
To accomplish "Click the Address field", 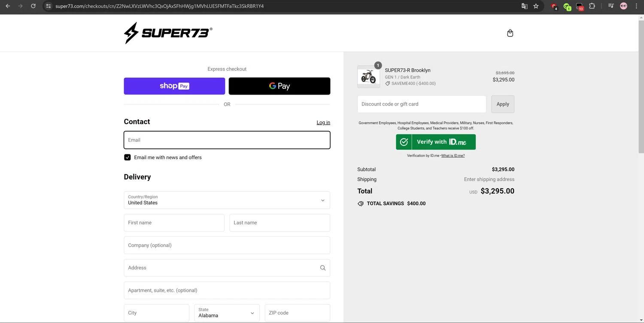I will (227, 268).
